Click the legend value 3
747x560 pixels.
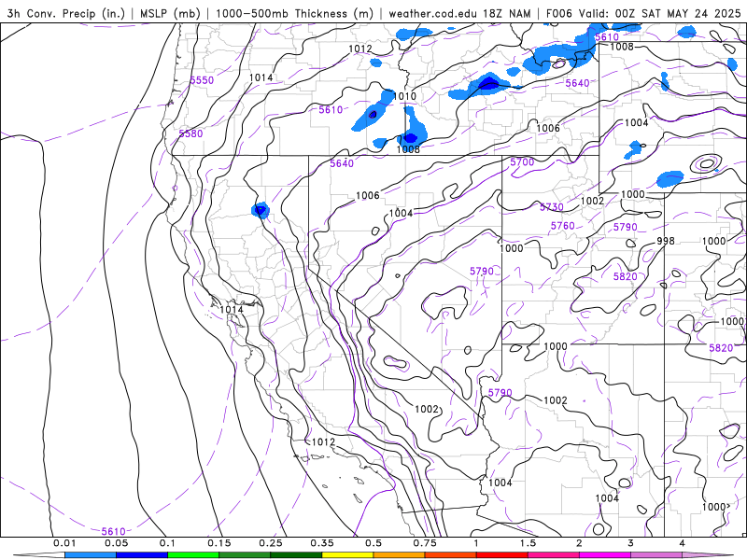coord(631,543)
